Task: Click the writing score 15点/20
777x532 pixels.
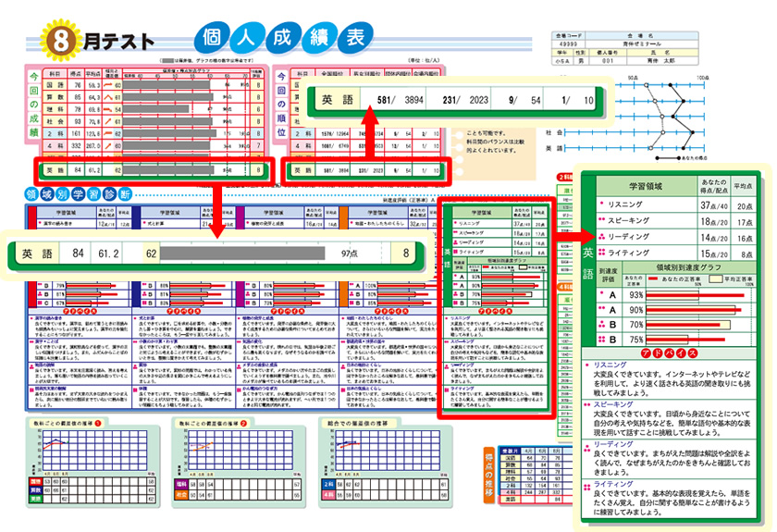Action: (714, 254)
